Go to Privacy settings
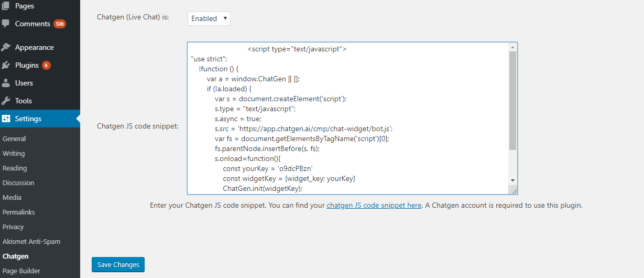The image size is (644, 278). pos(13,227)
